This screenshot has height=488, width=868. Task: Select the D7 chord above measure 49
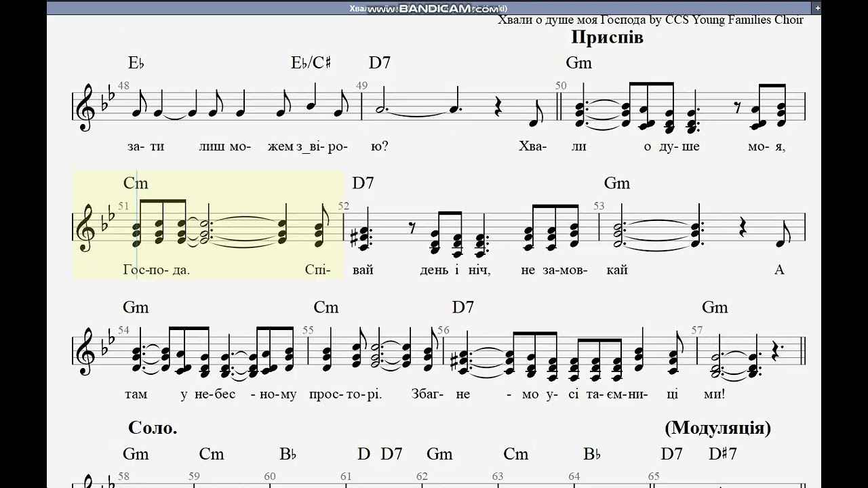click(x=380, y=63)
